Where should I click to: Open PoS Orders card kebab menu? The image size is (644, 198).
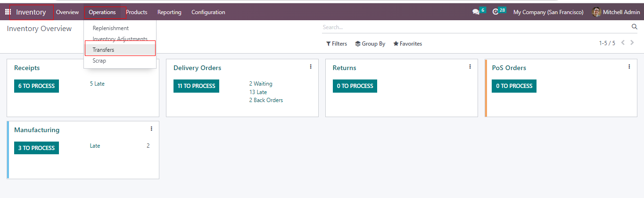coord(629,67)
